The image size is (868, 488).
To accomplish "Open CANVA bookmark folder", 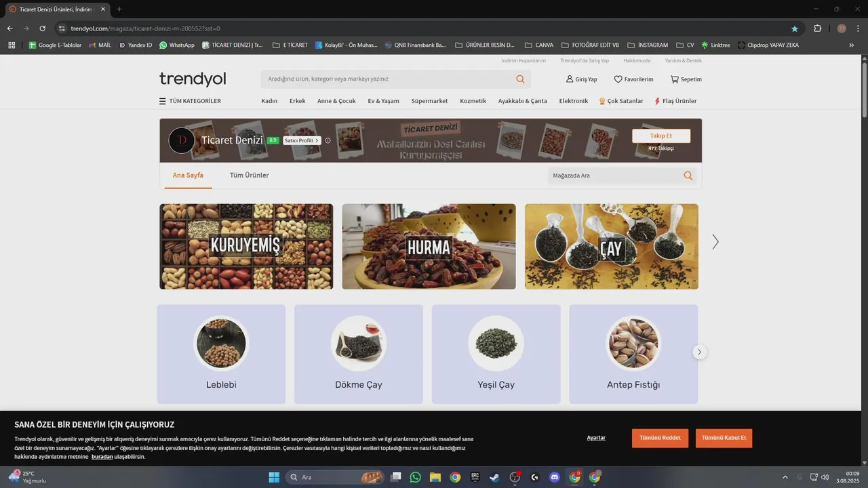I will [x=538, y=45].
